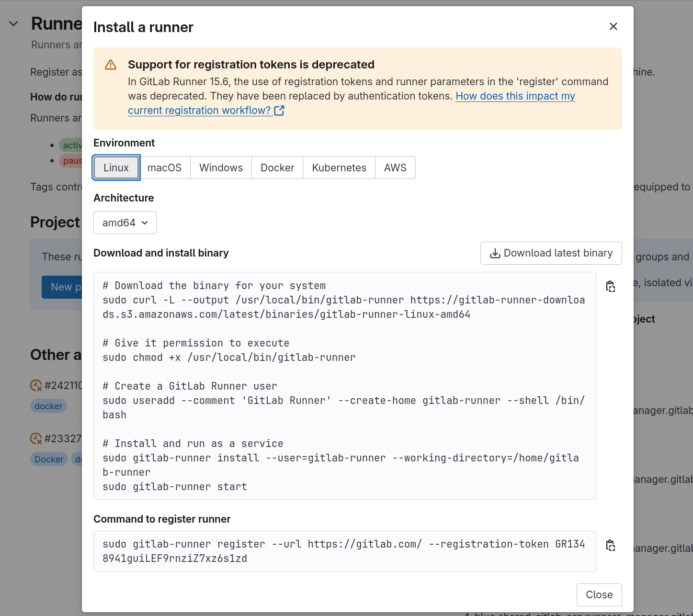The image size is (693, 616).
Task: Click the docker tag badge behind dialog
Action: [x=48, y=406]
